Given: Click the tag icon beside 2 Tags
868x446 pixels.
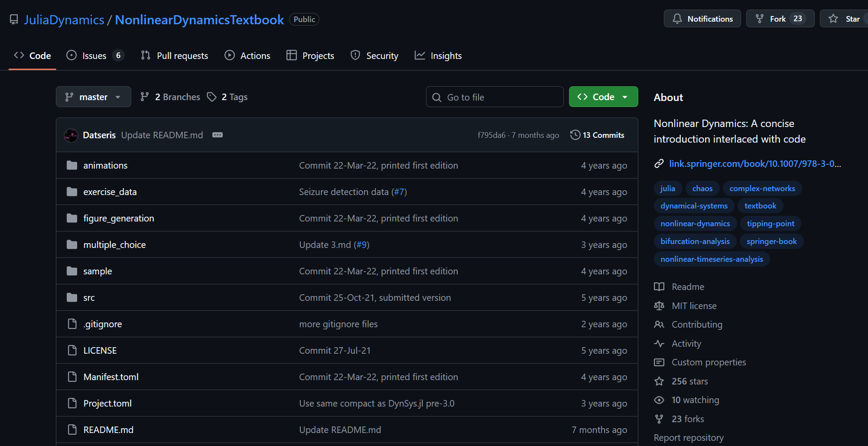Looking at the screenshot, I should [x=211, y=97].
